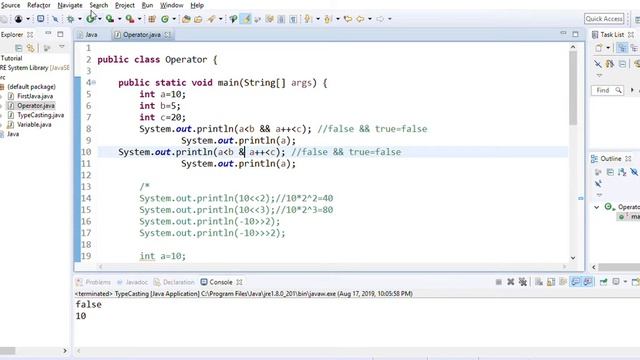
Task: Click Collapse All in Package Explorer
Action: tap(18, 48)
